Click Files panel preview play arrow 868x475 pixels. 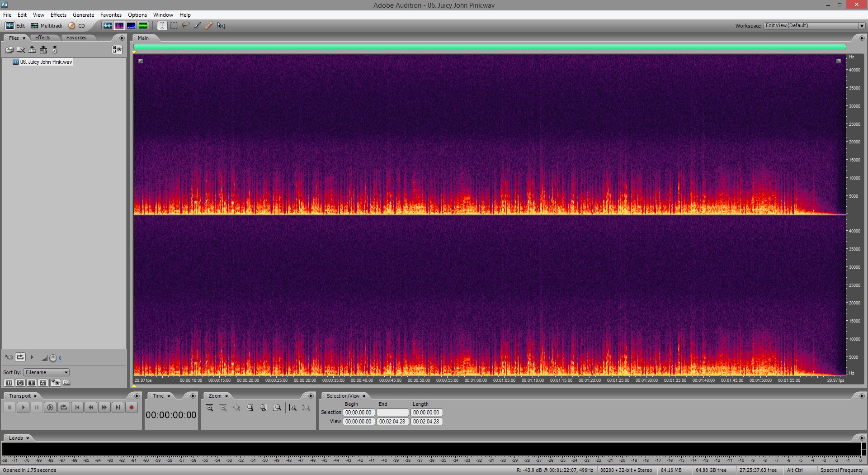32,357
